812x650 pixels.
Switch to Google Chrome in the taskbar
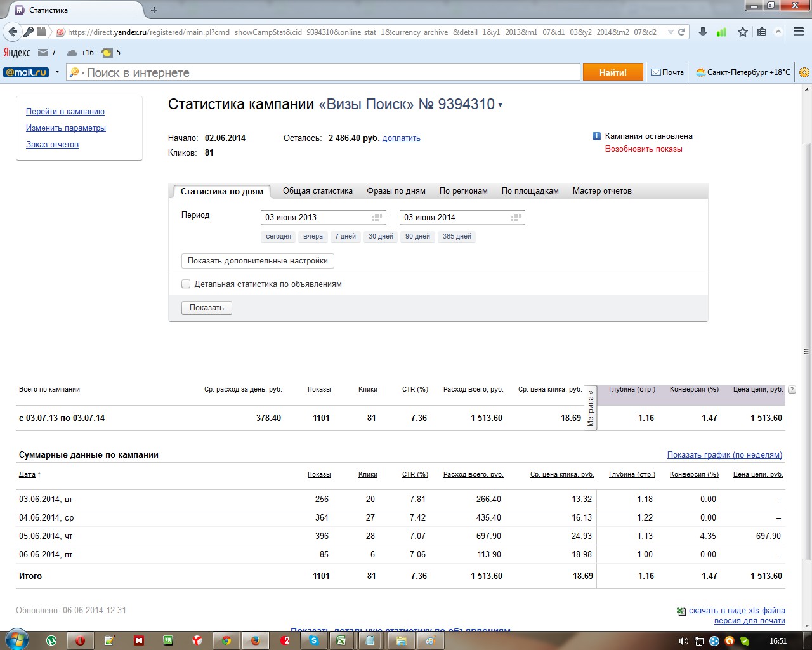pyautogui.click(x=226, y=640)
